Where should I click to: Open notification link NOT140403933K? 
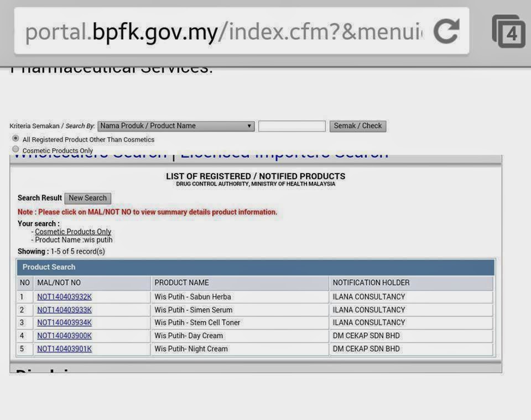point(64,310)
